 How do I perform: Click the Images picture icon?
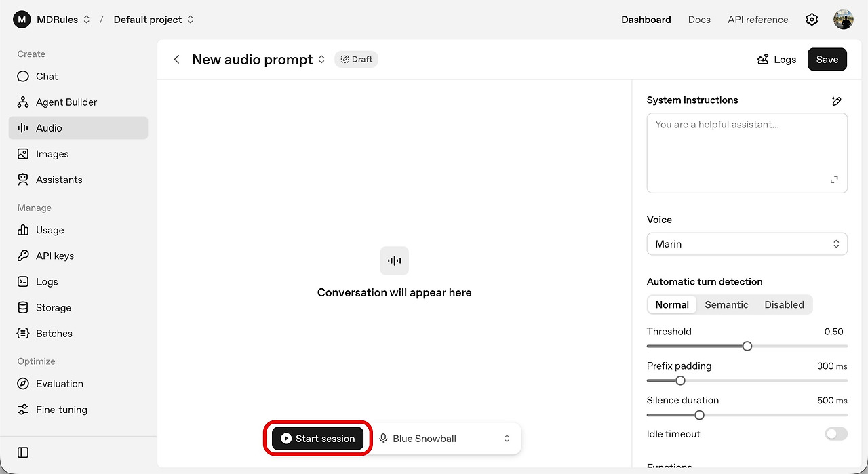tap(23, 154)
